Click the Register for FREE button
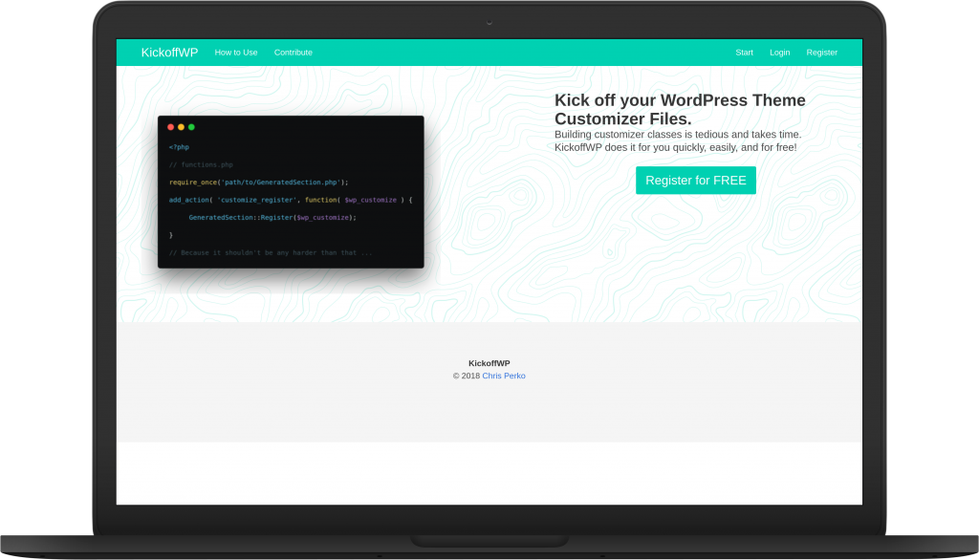 click(x=695, y=180)
